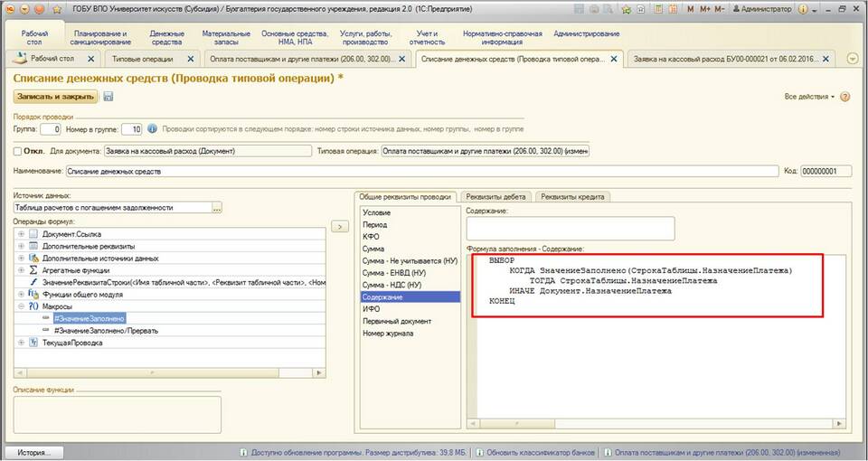This screenshot has height=461, width=868.
Task: Click the Группа number field
Action: pos(51,129)
